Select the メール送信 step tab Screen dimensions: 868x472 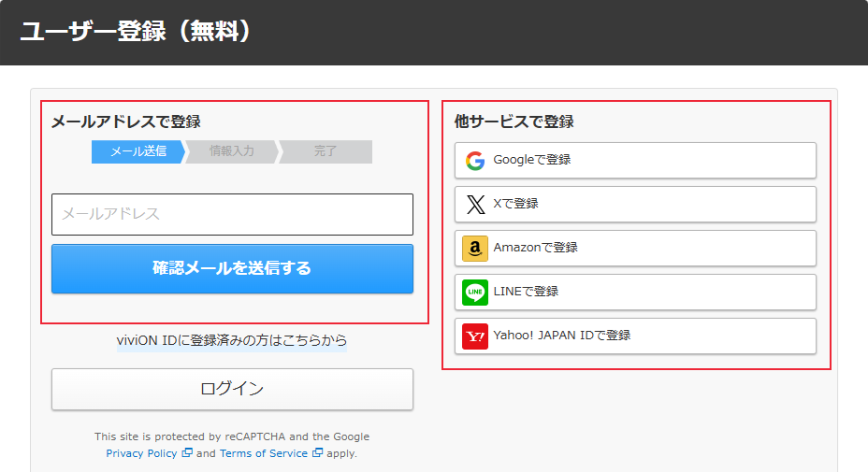(x=137, y=151)
